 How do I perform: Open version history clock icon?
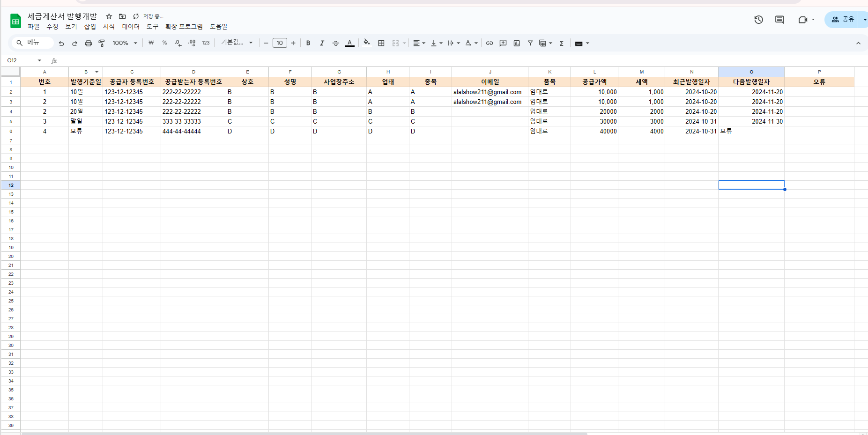click(758, 20)
